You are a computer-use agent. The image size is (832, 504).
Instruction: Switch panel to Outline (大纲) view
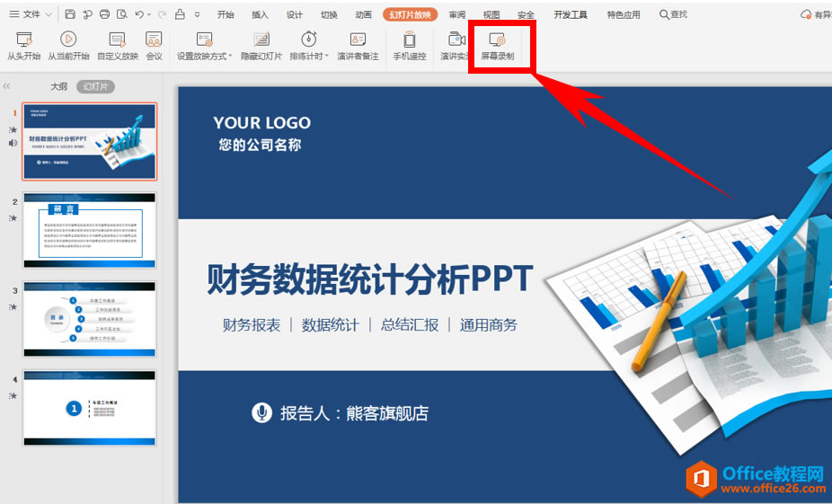(x=58, y=86)
